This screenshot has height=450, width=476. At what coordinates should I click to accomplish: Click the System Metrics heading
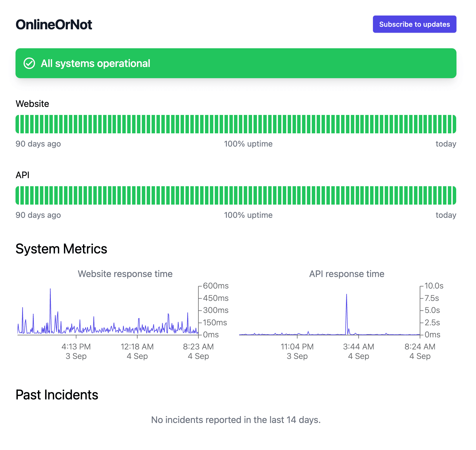[x=61, y=249]
